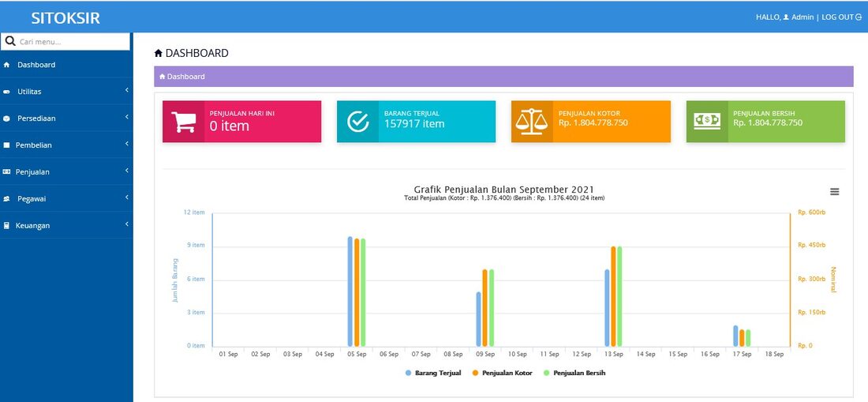Click the green bar on 13 Sep

619,296
